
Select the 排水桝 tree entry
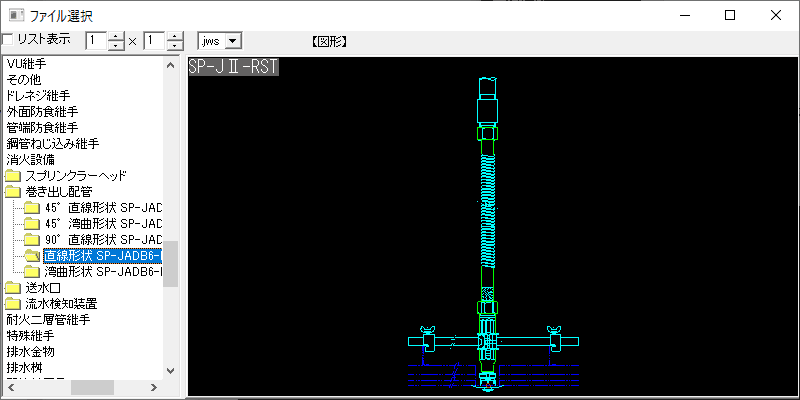point(24,367)
